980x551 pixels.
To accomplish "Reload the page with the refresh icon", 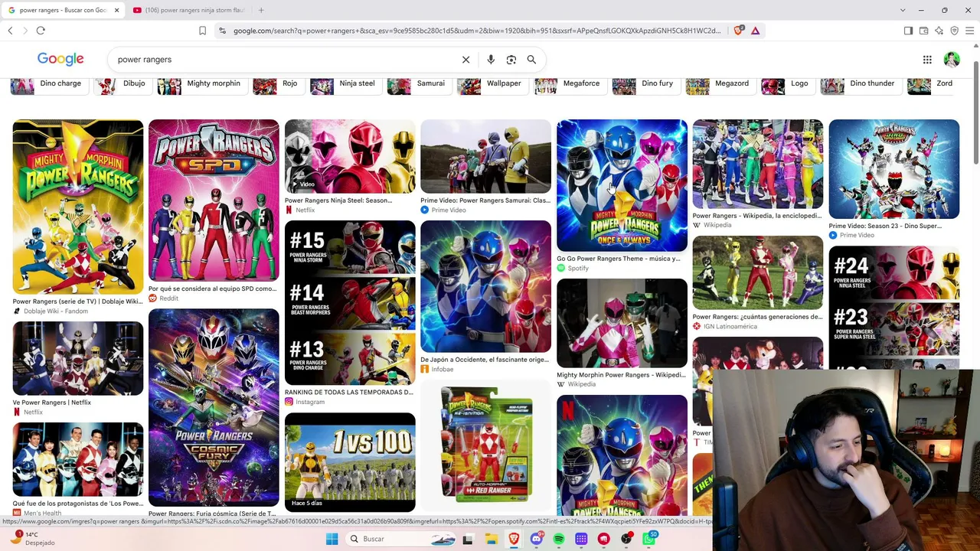I will click(41, 31).
